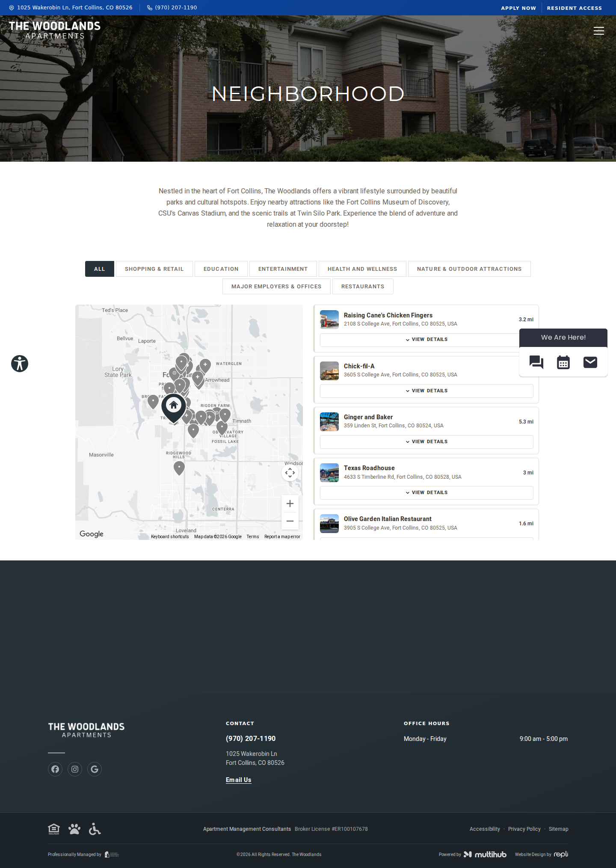
Task: Click the equal housing opportunity icon
Action: (x=54, y=829)
